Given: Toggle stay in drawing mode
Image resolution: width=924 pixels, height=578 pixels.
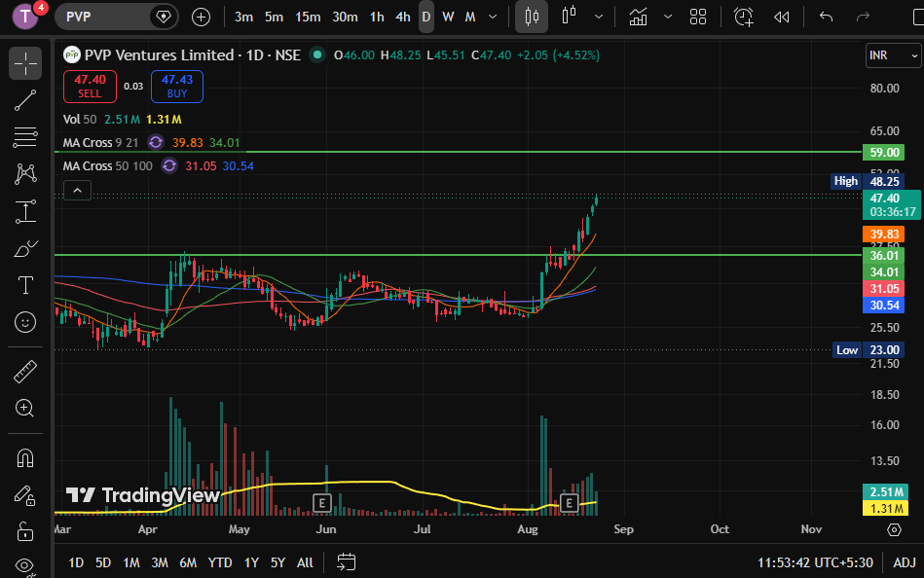Looking at the screenshot, I should pos(25,495).
